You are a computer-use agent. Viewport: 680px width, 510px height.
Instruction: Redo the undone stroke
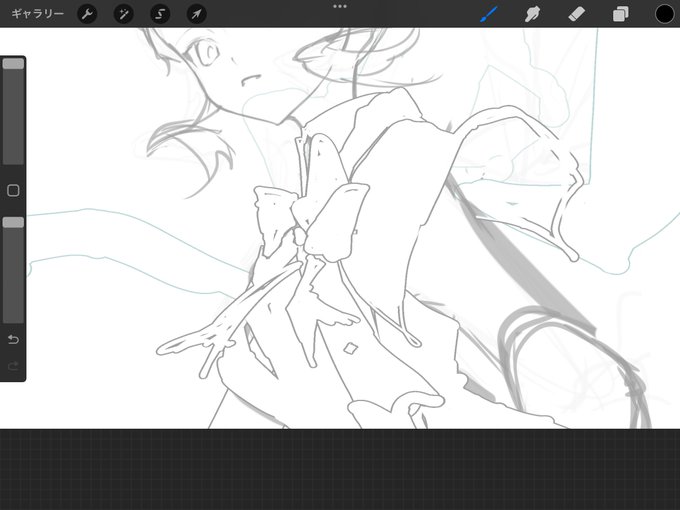(x=13, y=366)
